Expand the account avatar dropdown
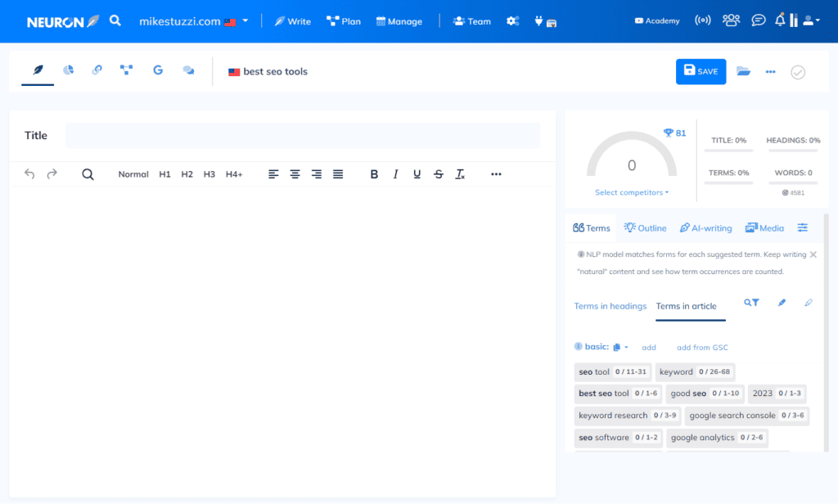Screen dimensions: 838x504 811,20
